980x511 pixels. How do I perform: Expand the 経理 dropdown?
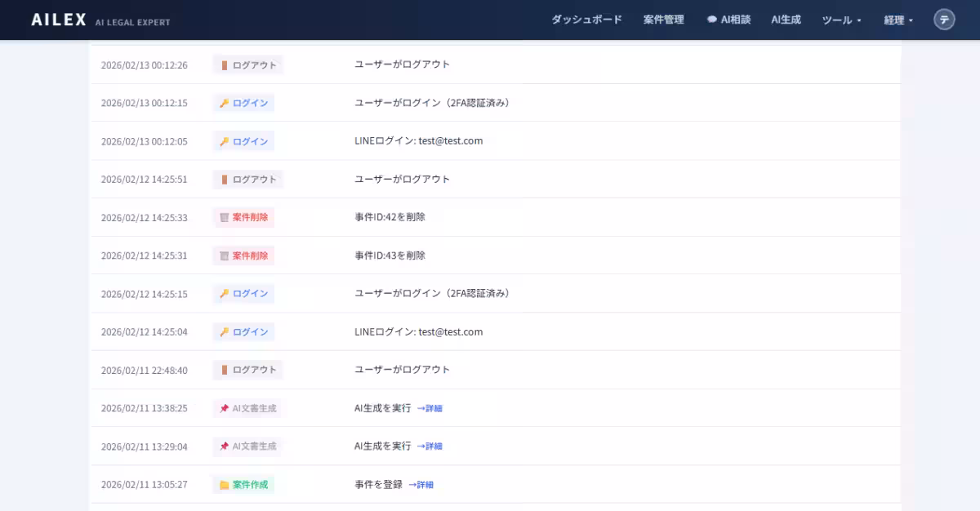(x=898, y=20)
